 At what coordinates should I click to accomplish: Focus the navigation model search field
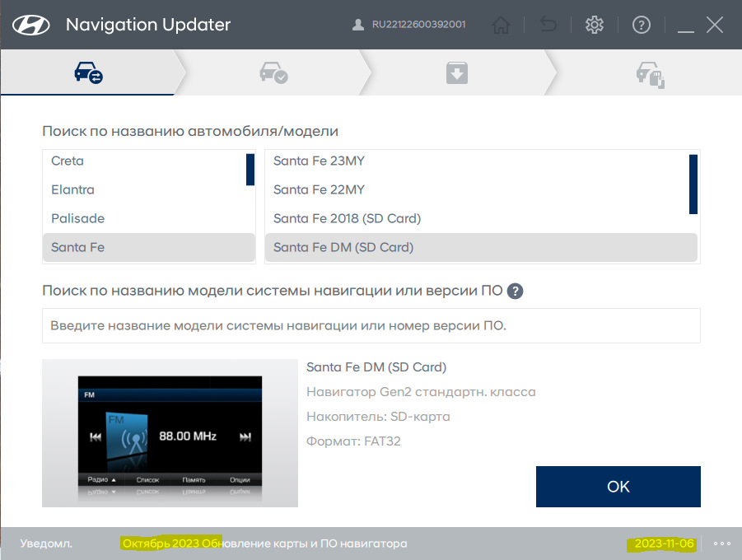pos(371,325)
